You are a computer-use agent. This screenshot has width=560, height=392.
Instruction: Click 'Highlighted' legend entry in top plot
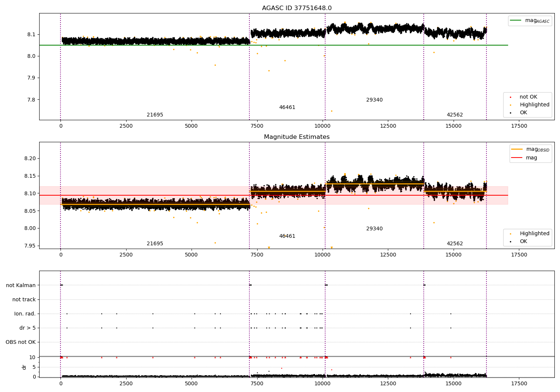535,105
